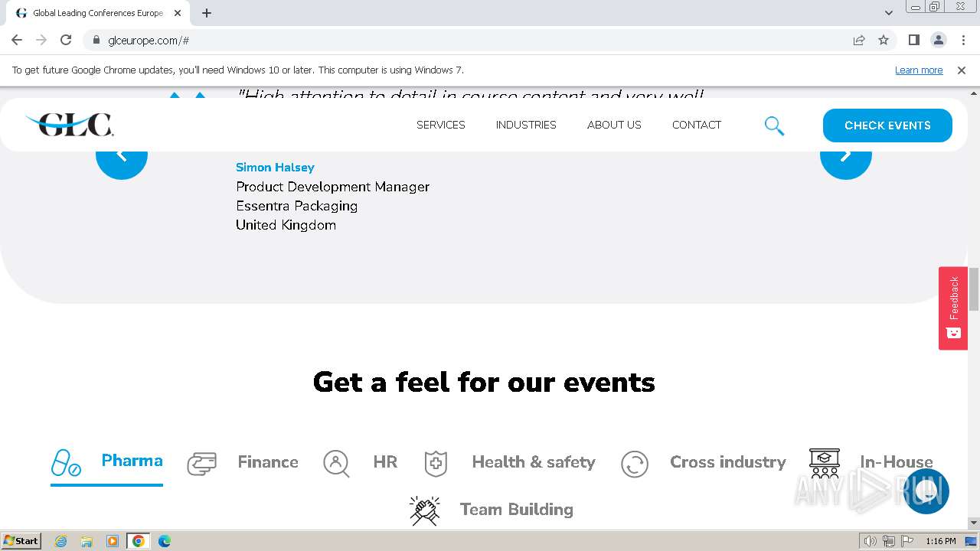Open the chat bubble widget
This screenshot has height=551, width=980.
pos(926,491)
